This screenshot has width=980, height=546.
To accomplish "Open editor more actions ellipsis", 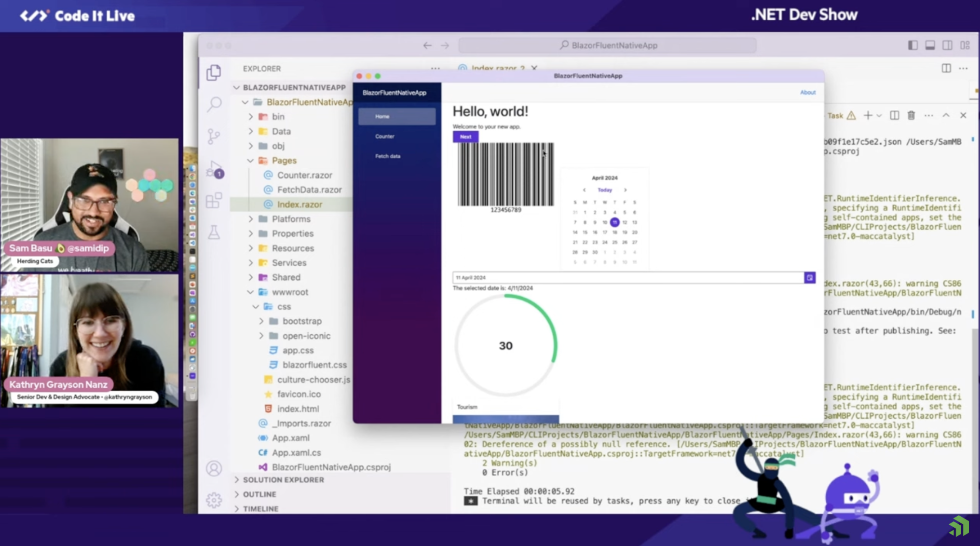I will [x=964, y=68].
